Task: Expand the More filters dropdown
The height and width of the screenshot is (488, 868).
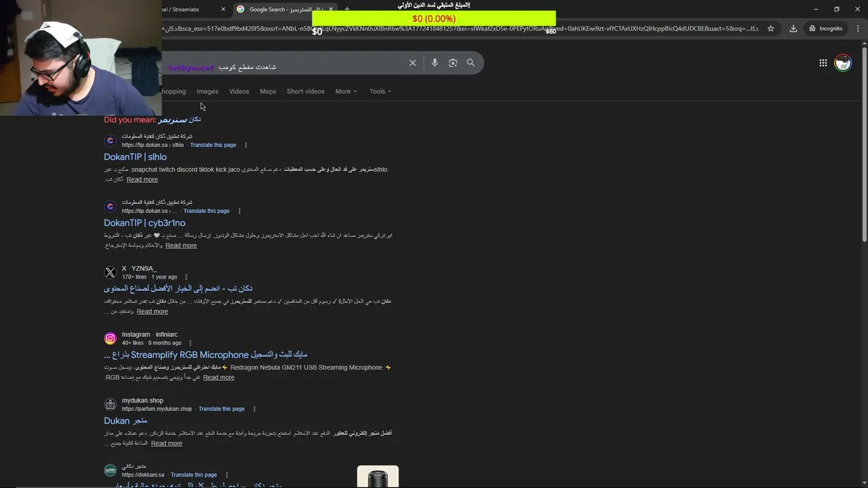Action: (x=346, y=91)
